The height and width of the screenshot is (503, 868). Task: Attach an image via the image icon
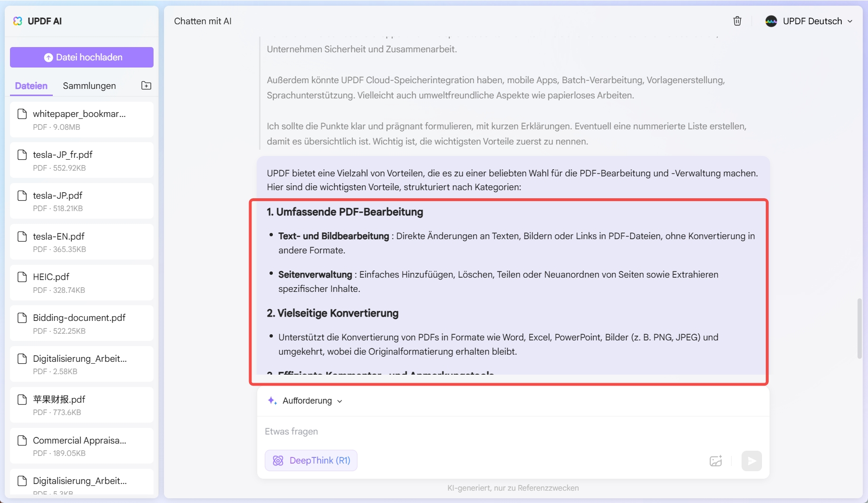716,461
